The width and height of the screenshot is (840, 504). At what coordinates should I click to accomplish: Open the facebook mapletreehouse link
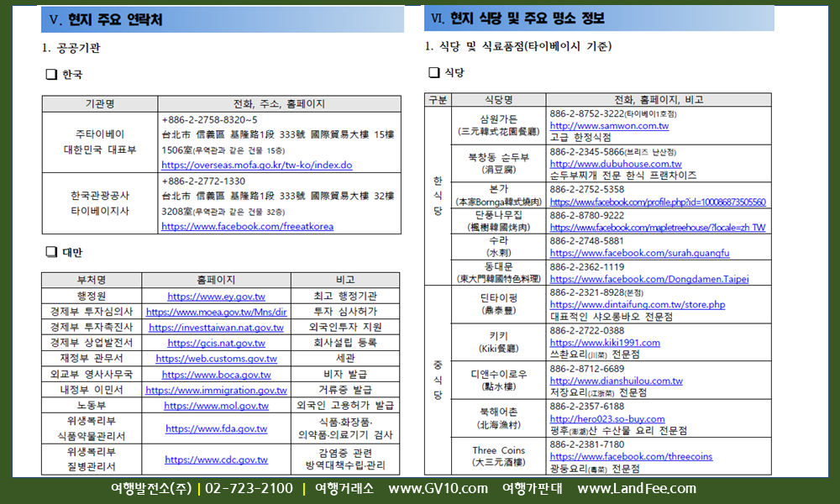pos(658,228)
